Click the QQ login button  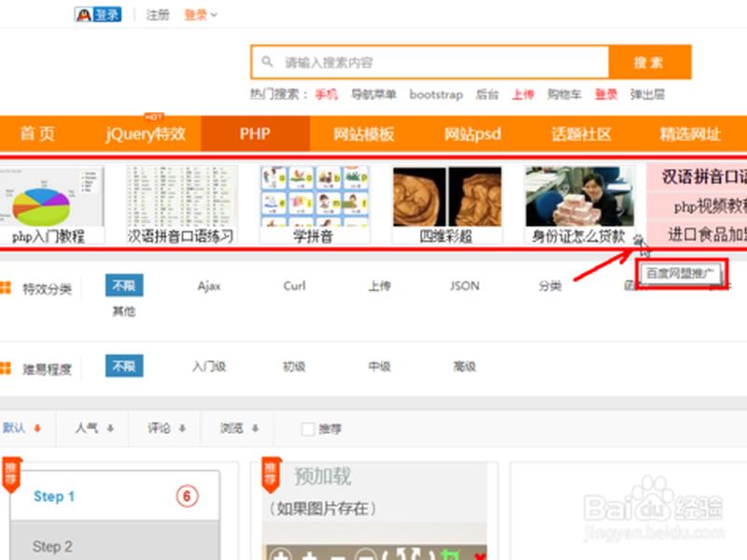click(98, 15)
